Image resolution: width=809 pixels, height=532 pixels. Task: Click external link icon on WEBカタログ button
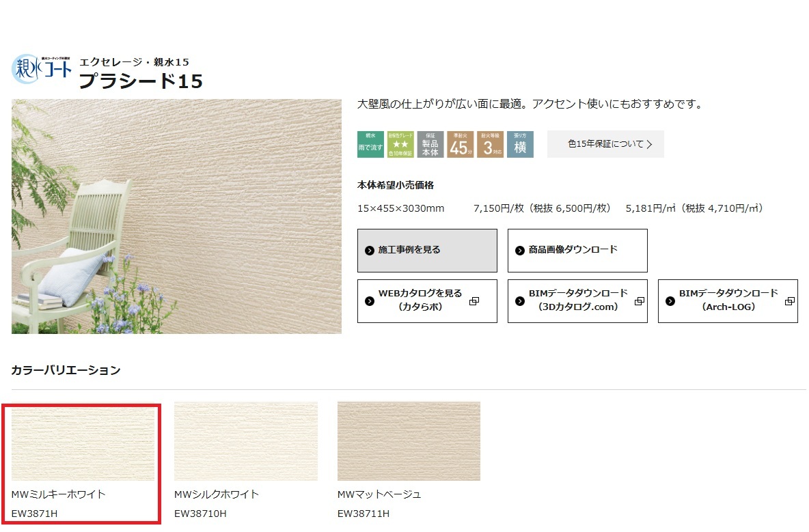pyautogui.click(x=474, y=301)
